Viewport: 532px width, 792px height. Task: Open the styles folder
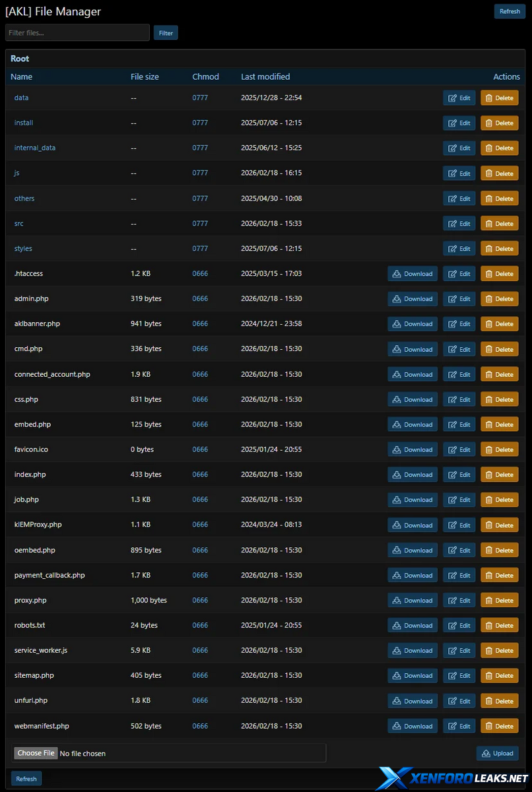(23, 248)
